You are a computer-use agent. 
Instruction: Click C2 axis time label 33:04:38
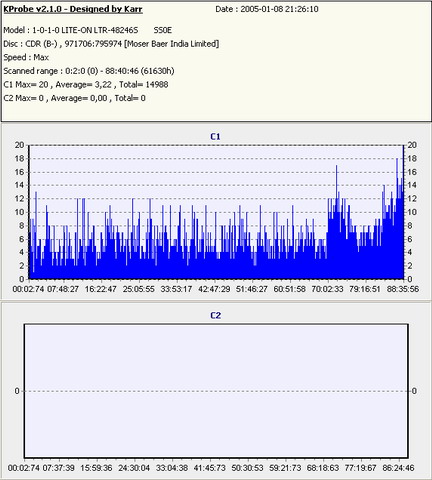[x=172, y=468]
